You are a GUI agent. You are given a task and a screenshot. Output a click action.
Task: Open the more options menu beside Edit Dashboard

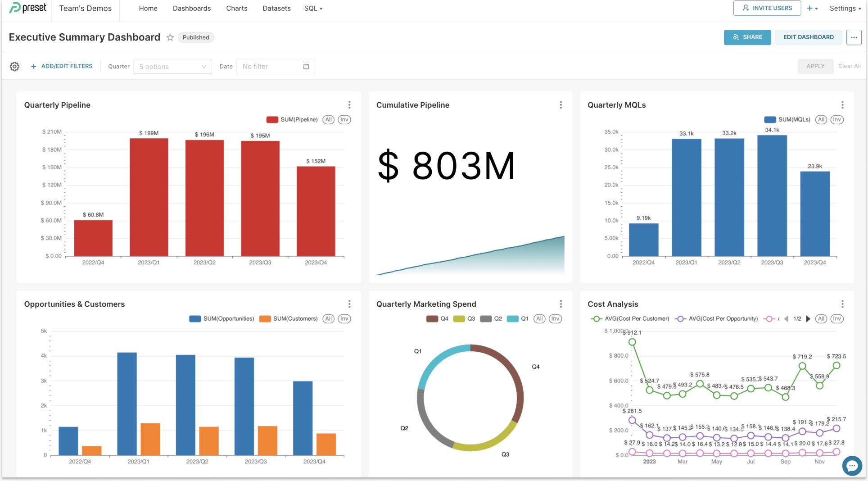(x=854, y=37)
